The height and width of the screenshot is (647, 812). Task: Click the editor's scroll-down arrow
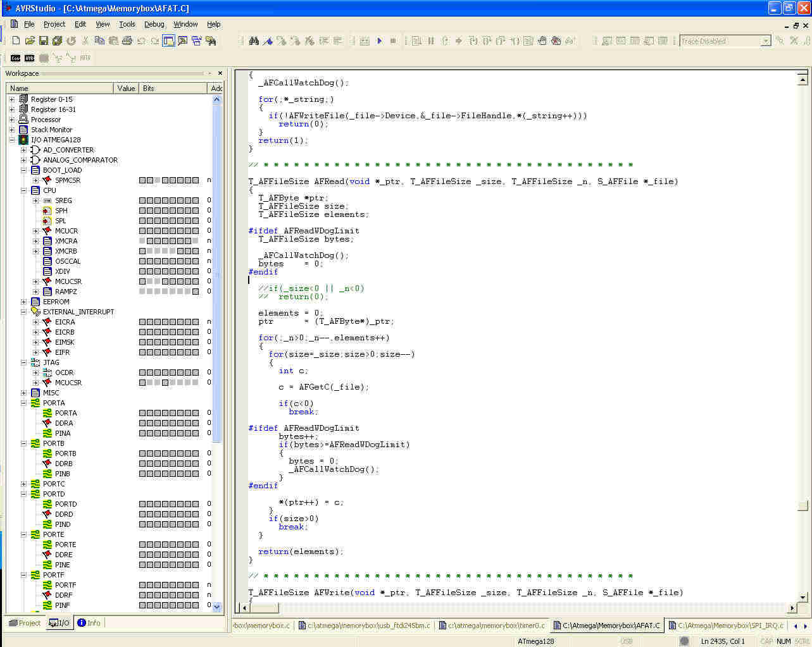(803, 597)
